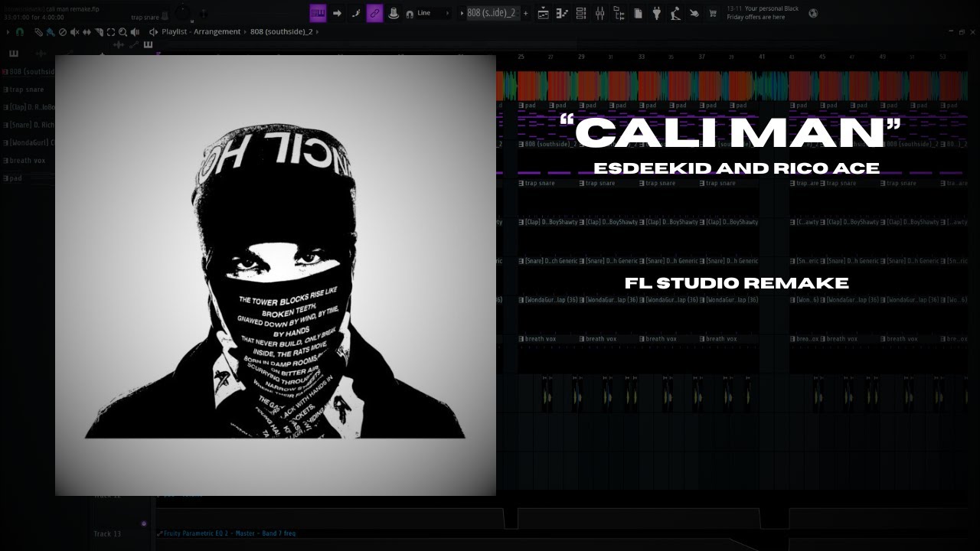Jump to bar 49 on the timeline

pos(882,57)
